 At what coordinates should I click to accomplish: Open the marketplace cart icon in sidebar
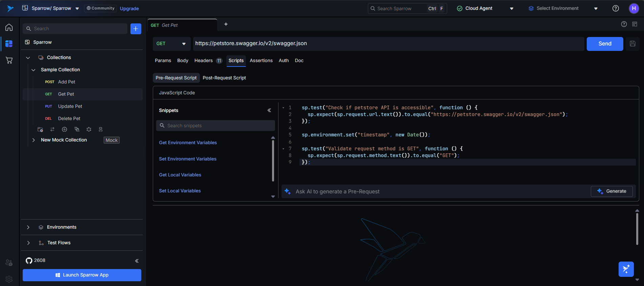click(9, 60)
